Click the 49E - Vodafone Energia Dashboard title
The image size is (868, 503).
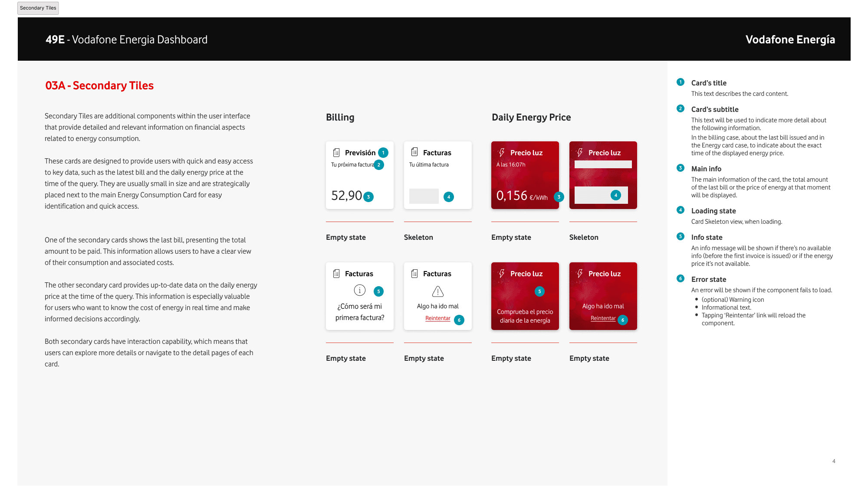click(x=126, y=39)
